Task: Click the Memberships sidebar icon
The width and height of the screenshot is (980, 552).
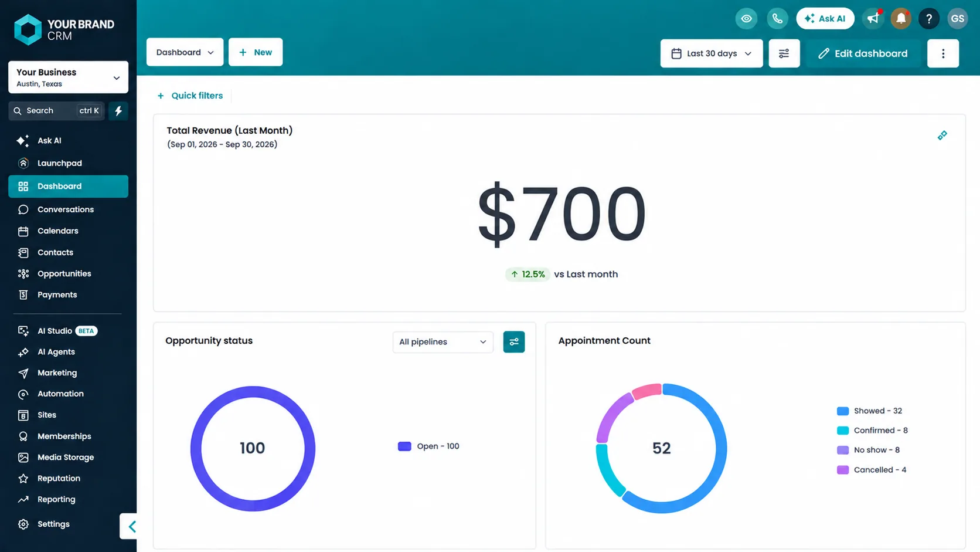Action: coord(23,436)
